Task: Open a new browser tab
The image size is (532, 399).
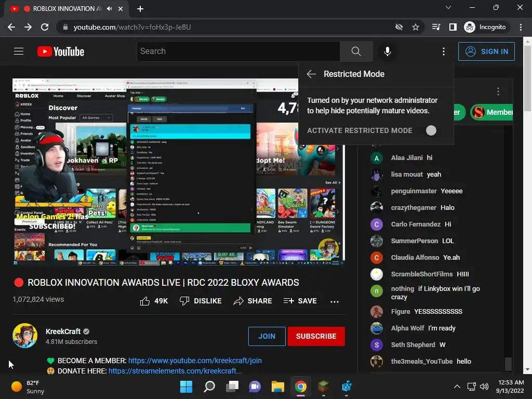Action: pyautogui.click(x=140, y=9)
